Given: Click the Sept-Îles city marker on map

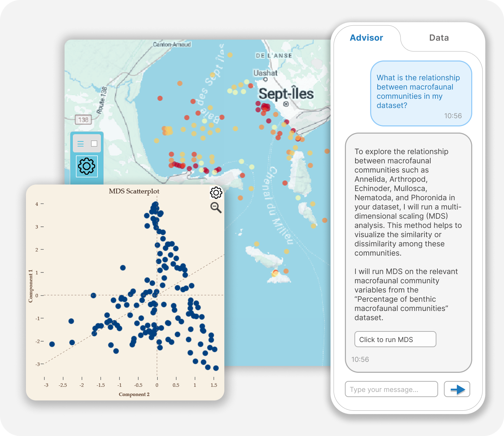Looking at the screenshot, I should [x=286, y=104].
